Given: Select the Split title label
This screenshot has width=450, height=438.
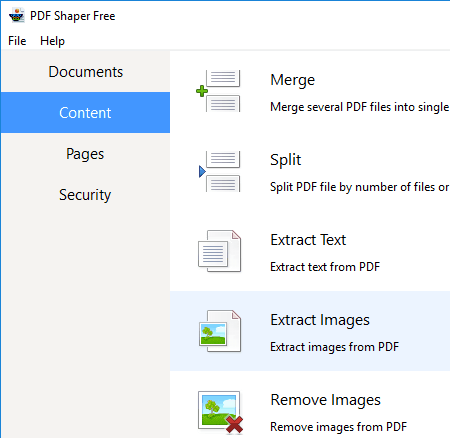Looking at the screenshot, I should (286, 160).
